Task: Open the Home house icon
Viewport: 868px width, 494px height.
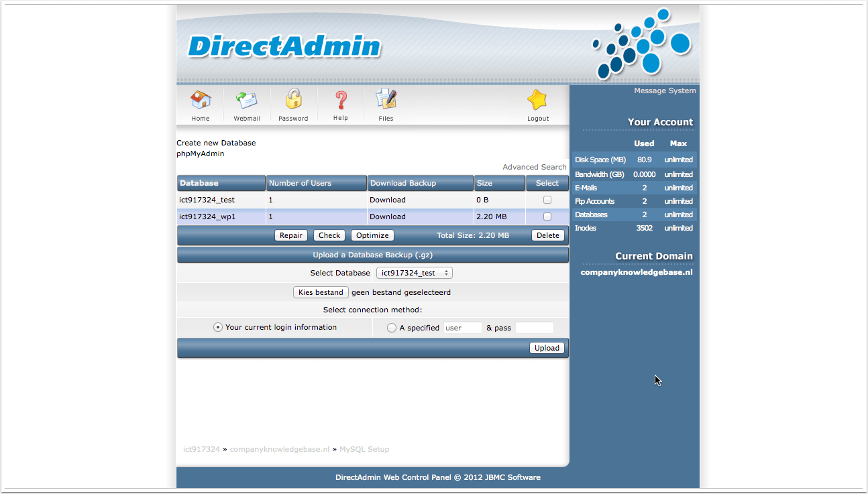Action: click(x=201, y=100)
